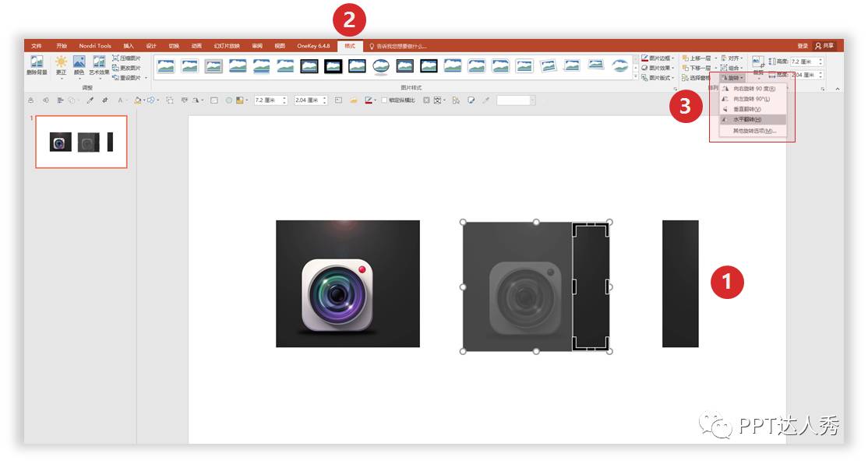Image resolution: width=868 pixels, height=464 pixels.
Task: Click 下移一层 send backward
Action: (x=697, y=68)
